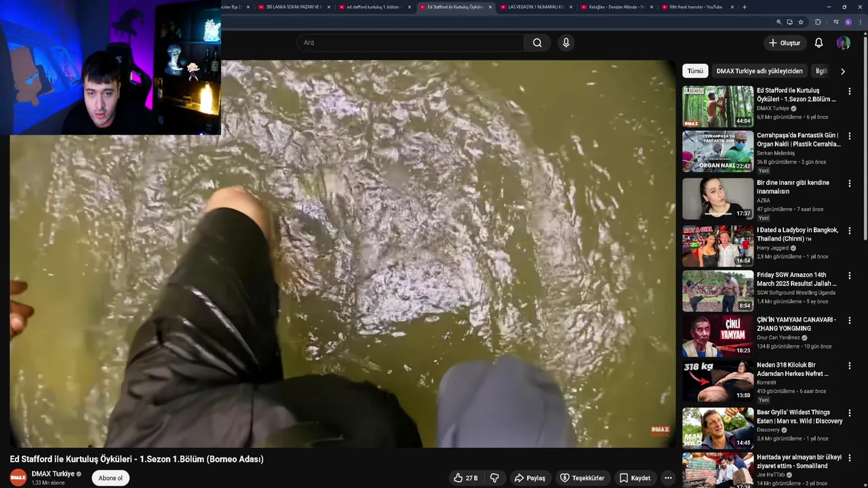Bookmark this page with star icon
The height and width of the screenshot is (488, 868).
pyautogui.click(x=801, y=22)
